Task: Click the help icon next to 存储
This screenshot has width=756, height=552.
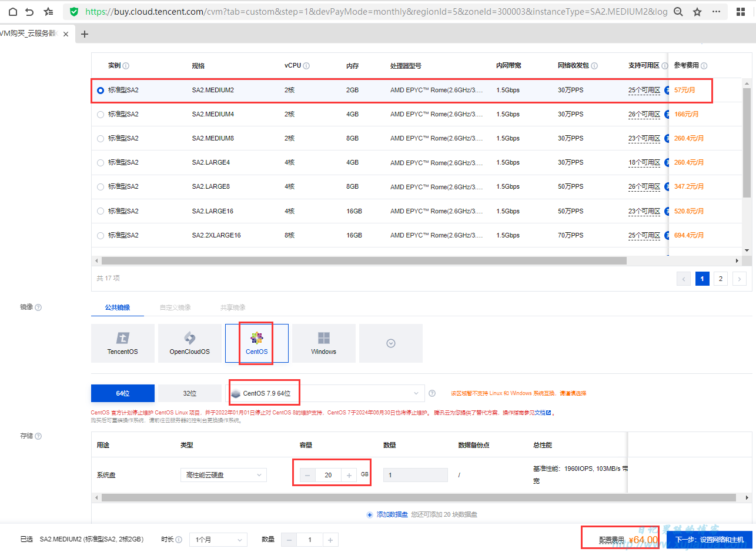Action: [x=38, y=436]
